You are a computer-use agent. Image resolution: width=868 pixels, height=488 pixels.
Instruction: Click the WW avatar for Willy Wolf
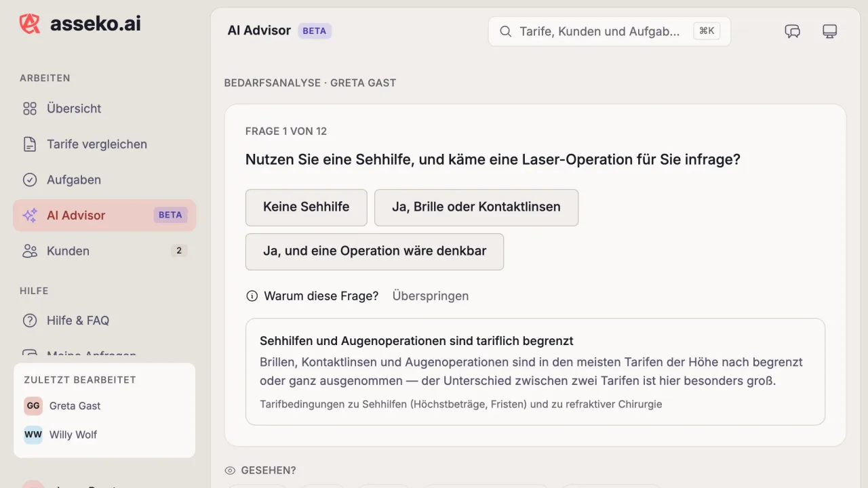[33, 434]
